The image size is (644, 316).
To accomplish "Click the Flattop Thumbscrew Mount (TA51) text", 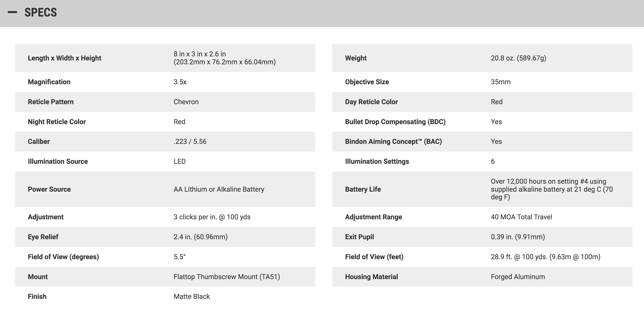I will [x=227, y=277].
